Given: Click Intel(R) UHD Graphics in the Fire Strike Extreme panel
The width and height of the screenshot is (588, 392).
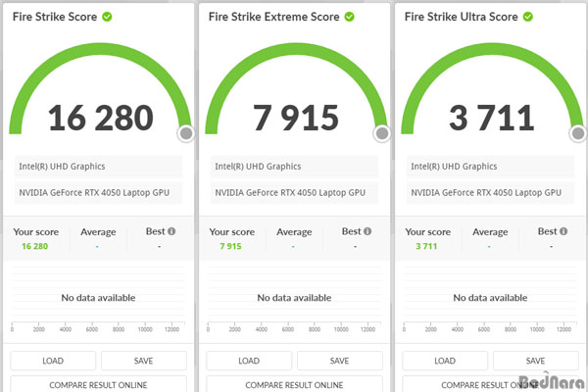Looking at the screenshot, I should [294, 167].
